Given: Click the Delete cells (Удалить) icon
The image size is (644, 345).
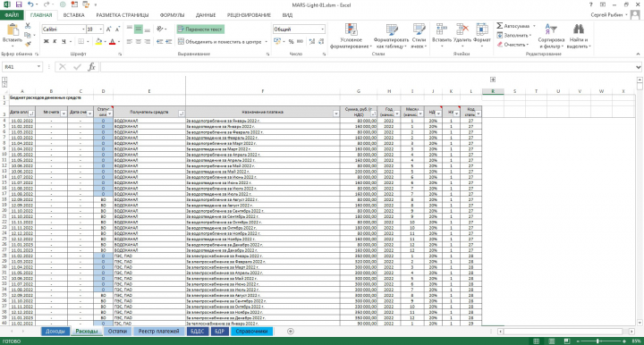Looking at the screenshot, I should point(462,29).
